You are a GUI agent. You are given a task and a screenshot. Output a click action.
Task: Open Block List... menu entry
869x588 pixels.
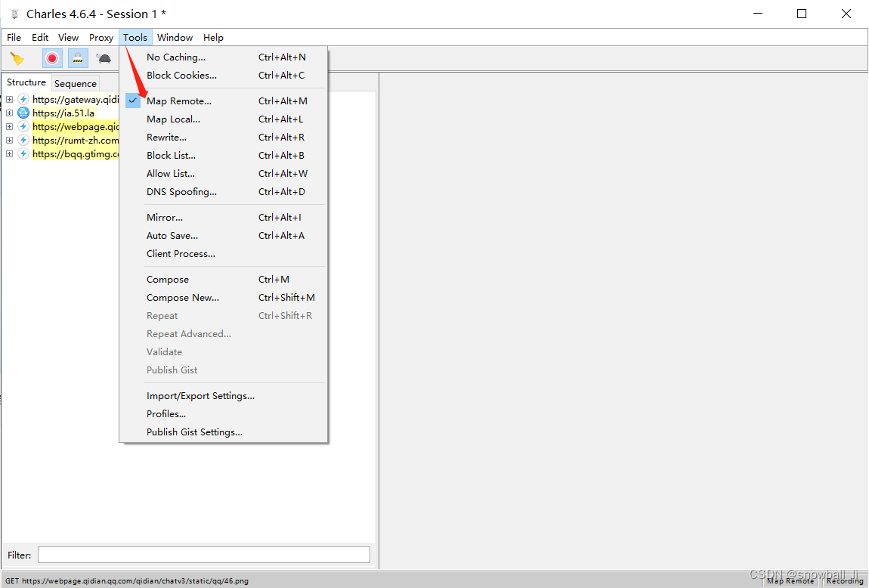pos(224,156)
